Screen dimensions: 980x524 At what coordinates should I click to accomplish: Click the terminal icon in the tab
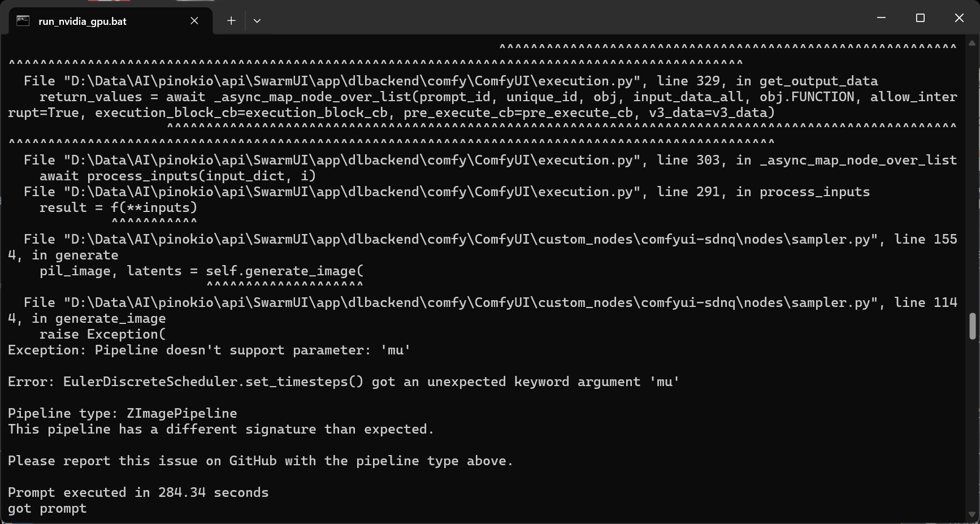point(23,21)
